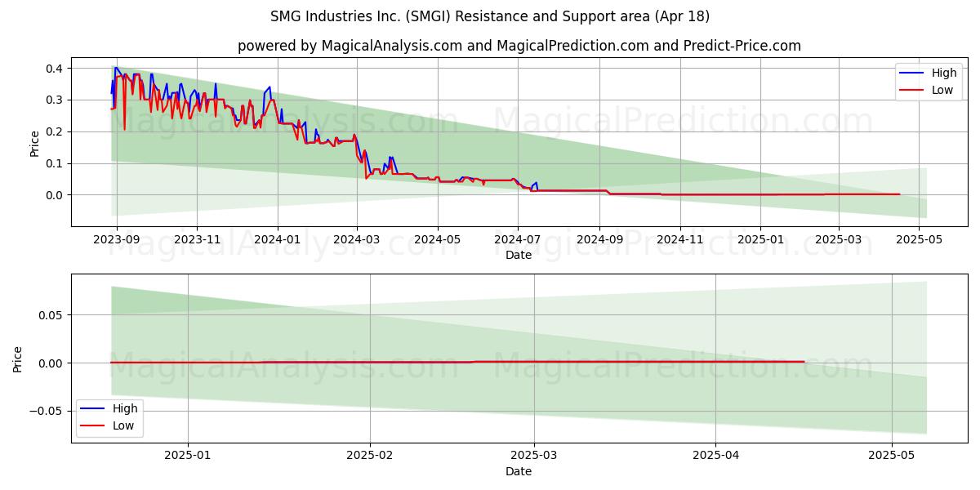This screenshot has width=980, height=490.
Task: Click the '2025-03' x-axis label in top chart
Action: [840, 240]
